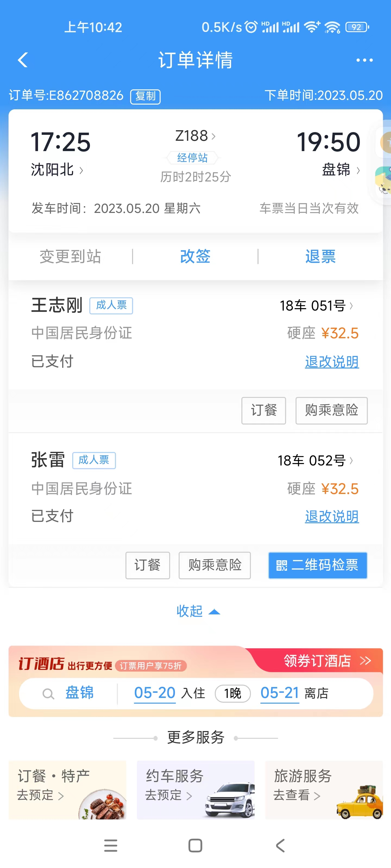View 经停站 stopover stations
This screenshot has height=868, width=391.
(x=192, y=157)
